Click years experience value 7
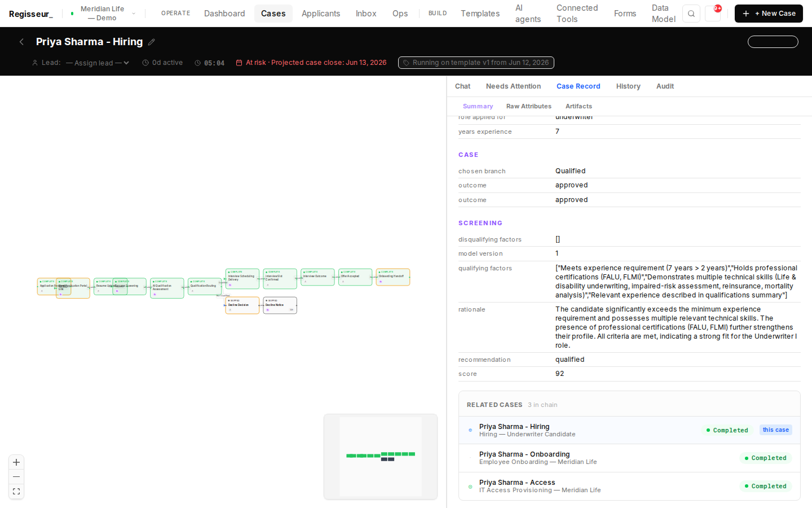Viewport: 812px width, 508px height. point(557,132)
